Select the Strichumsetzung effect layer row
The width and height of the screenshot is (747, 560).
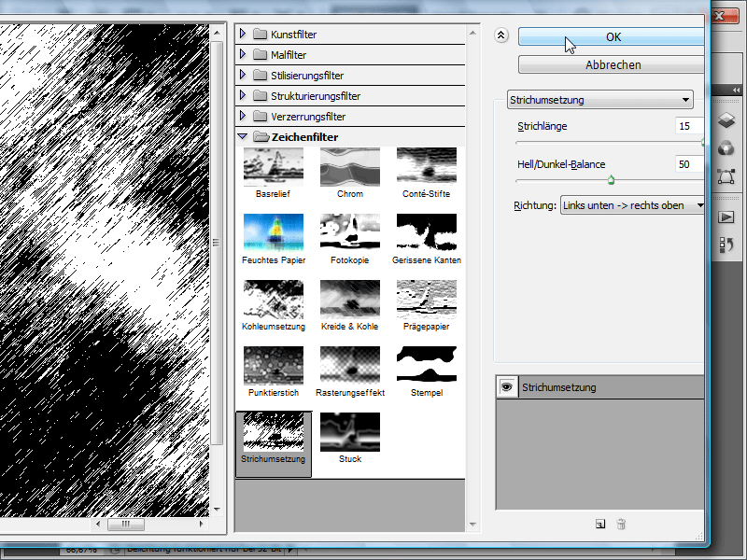tap(600, 387)
